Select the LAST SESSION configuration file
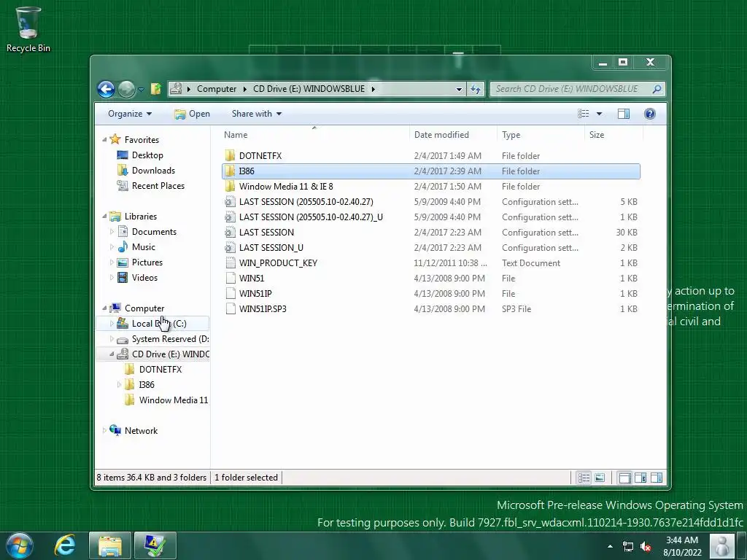The height and width of the screenshot is (560, 747). [430, 233]
